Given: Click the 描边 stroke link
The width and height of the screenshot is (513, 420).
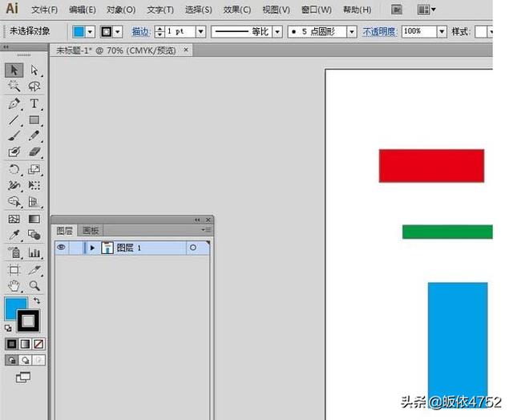Looking at the screenshot, I should [x=141, y=32].
